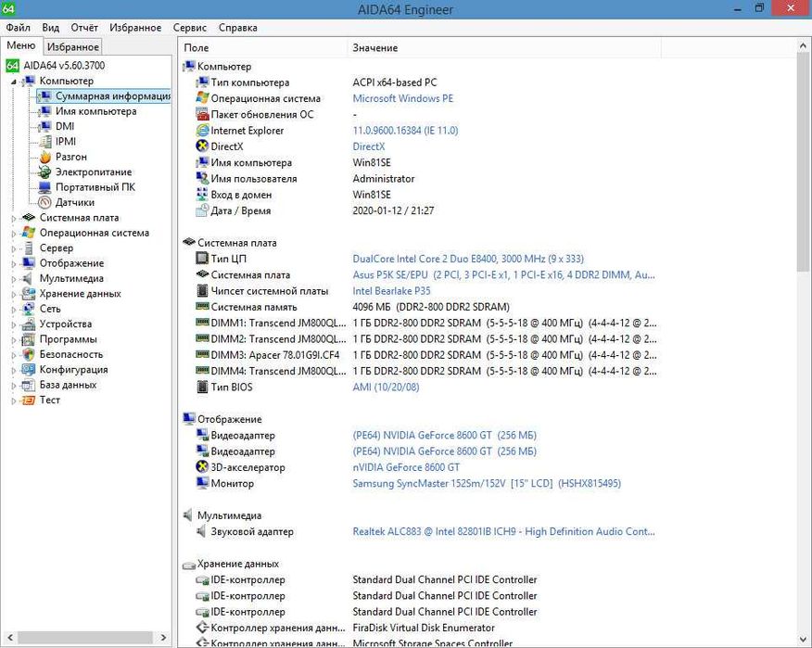The height and width of the screenshot is (648, 812).
Task: Click the Компьютер tree node icon
Action: 29,81
